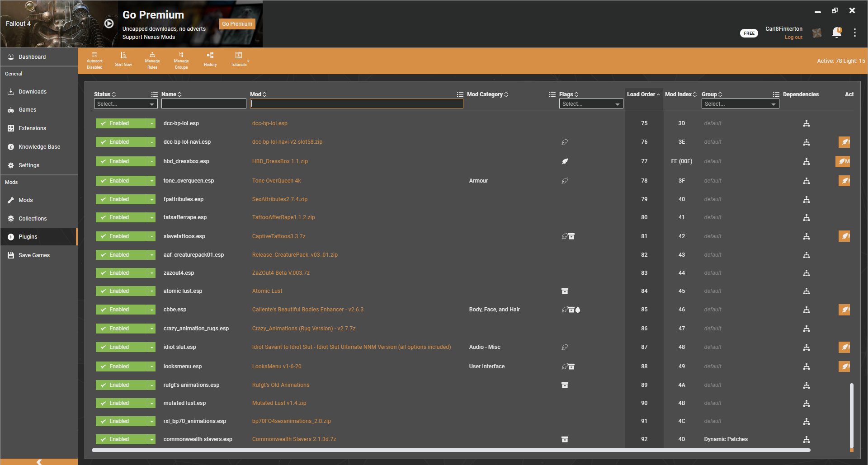This screenshot has width=868, height=465.
Task: Open the Flags filter Select dropdown
Action: point(591,104)
